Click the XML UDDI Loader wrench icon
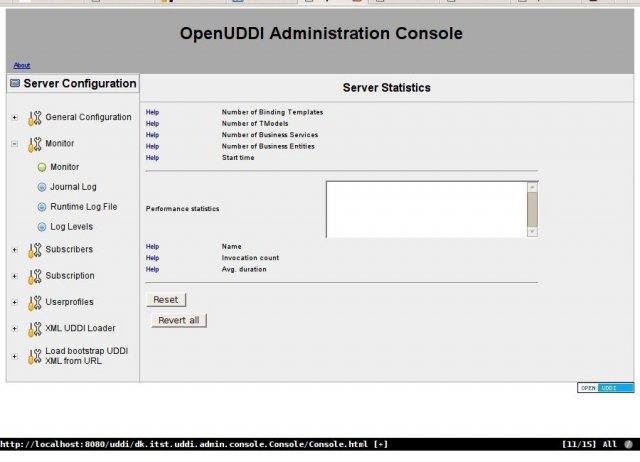 point(35,329)
